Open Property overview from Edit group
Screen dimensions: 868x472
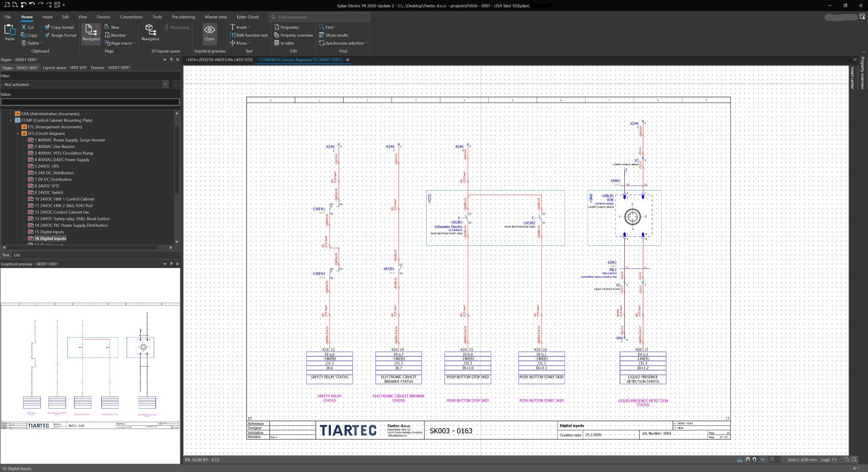pyautogui.click(x=294, y=35)
